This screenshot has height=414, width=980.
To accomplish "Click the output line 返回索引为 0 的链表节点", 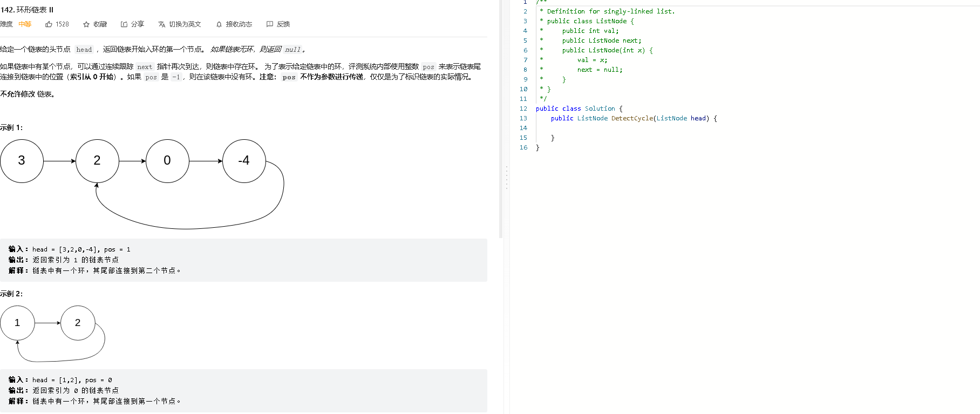I will 76,390.
